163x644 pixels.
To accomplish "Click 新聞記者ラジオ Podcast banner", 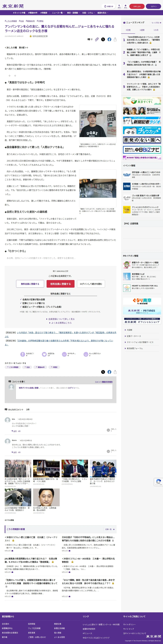I will (142, 121).
